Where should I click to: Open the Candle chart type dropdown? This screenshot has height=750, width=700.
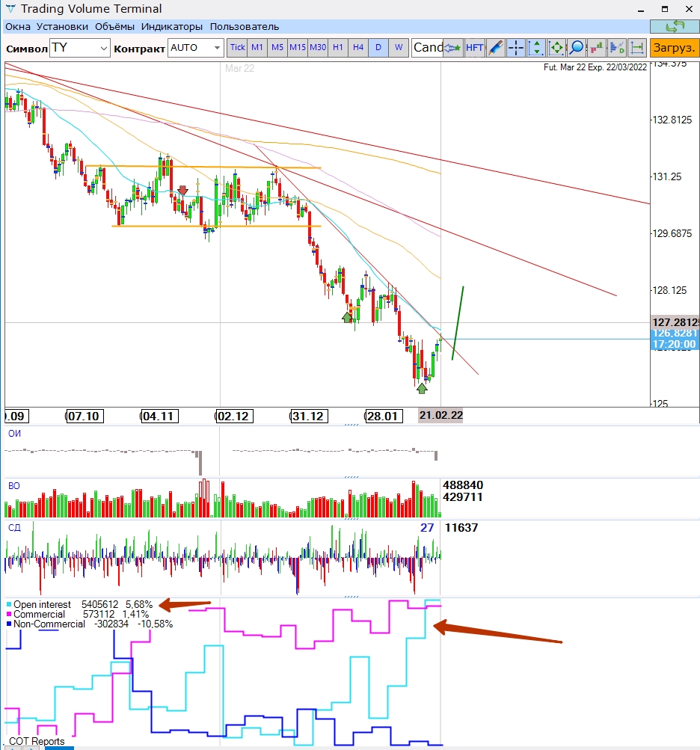[429, 48]
